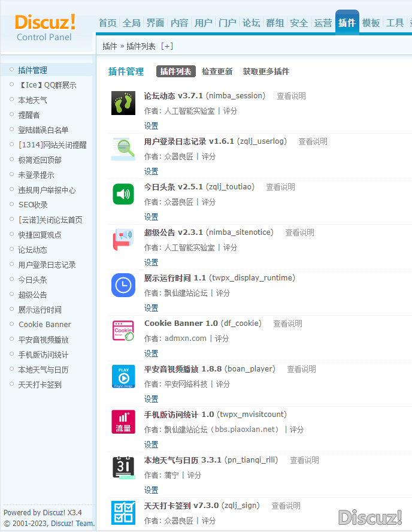Click the pink Cookie Banner plugin icon

point(123,331)
